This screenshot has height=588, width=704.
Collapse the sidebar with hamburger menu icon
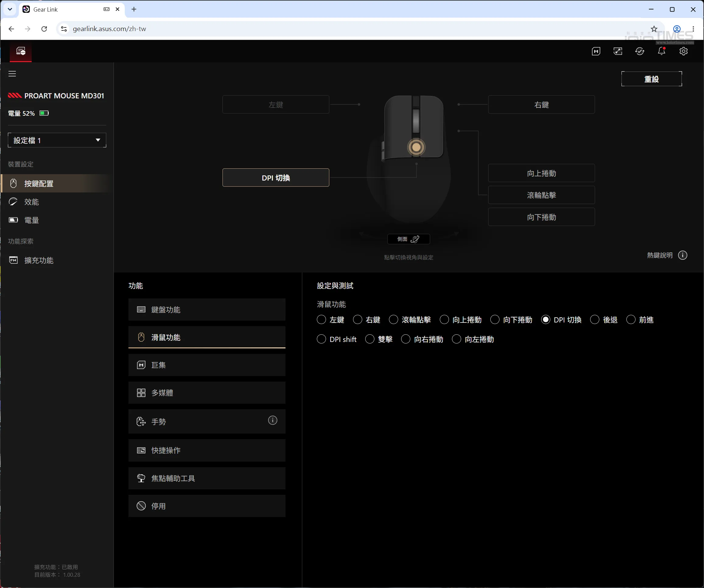[x=12, y=74]
